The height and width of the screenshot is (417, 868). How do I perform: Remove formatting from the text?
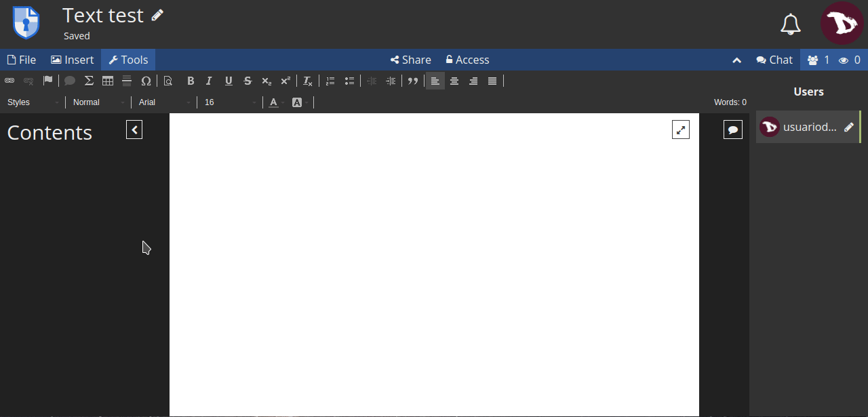(308, 81)
